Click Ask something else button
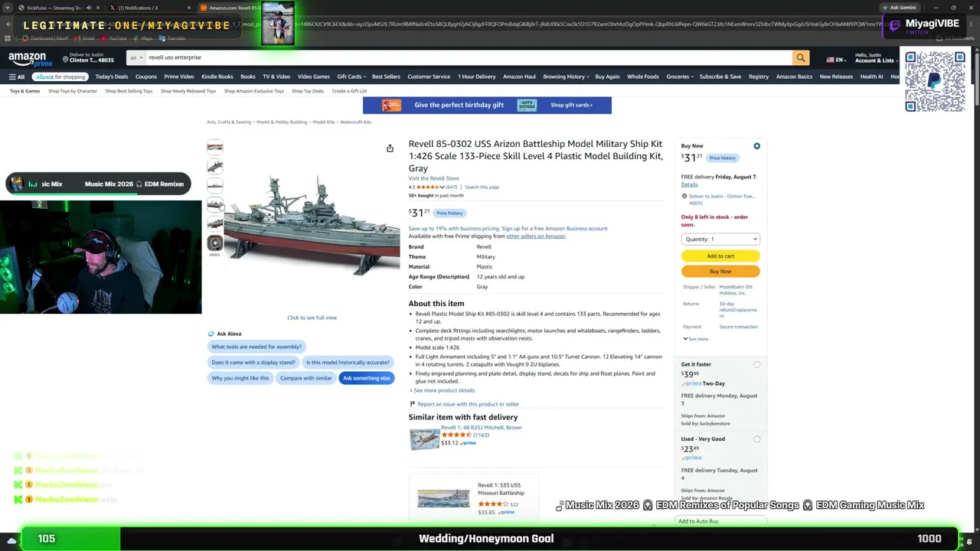The width and height of the screenshot is (980, 551). pyautogui.click(x=366, y=378)
